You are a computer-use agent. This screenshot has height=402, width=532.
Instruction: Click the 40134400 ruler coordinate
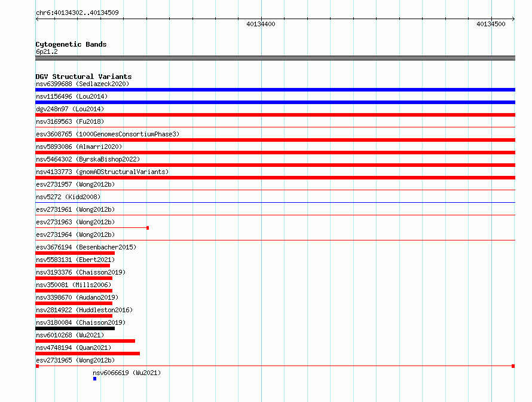[x=261, y=24]
